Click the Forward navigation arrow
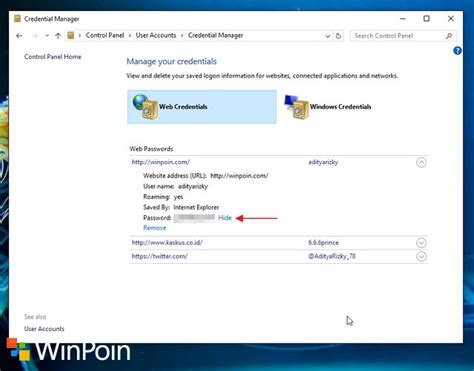 pyautogui.click(x=35, y=36)
